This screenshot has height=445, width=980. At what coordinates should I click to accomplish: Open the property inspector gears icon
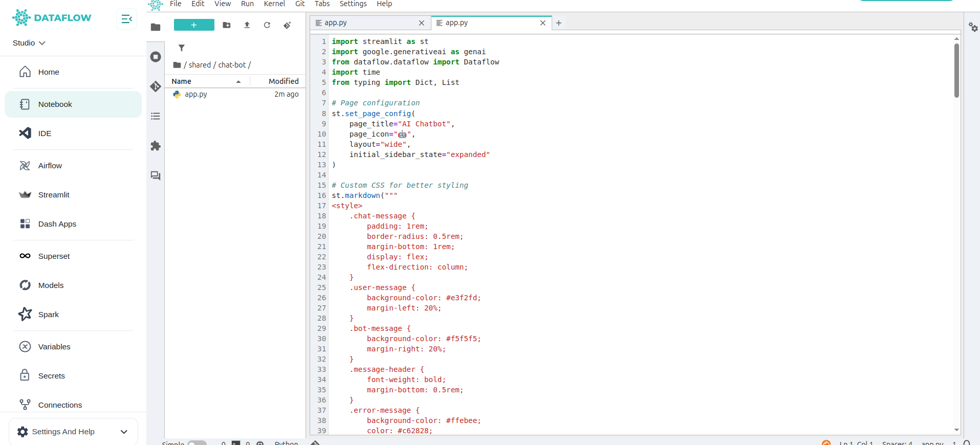point(973,27)
